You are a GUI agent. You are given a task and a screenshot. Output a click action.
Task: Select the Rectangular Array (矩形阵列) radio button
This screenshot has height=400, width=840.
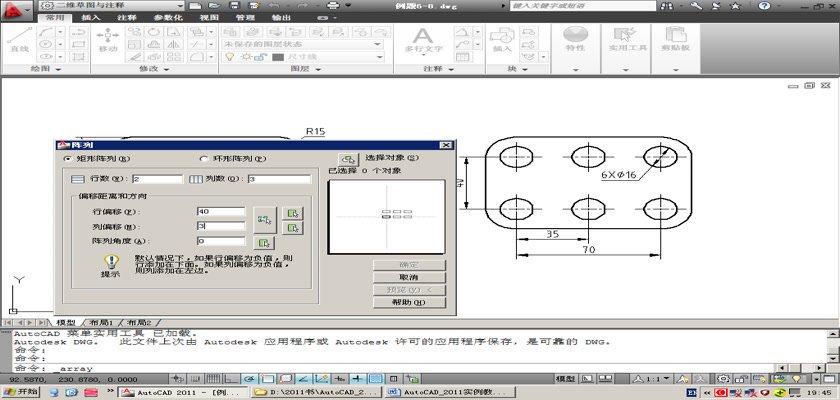68,158
